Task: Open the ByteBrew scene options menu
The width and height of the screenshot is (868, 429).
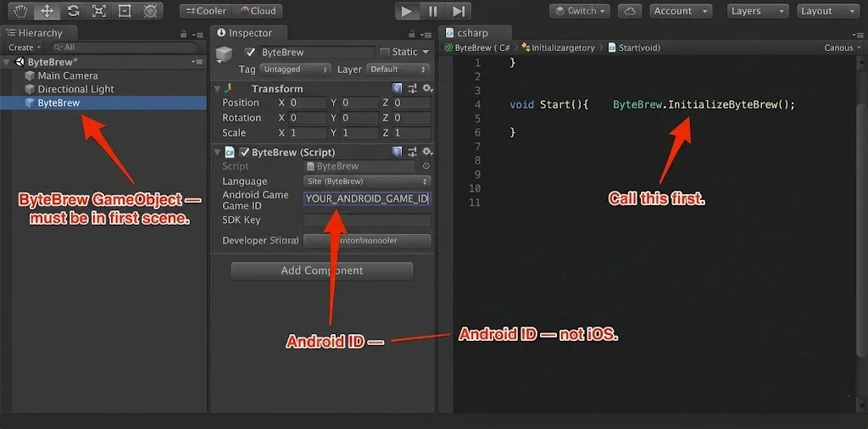Action: click(197, 62)
